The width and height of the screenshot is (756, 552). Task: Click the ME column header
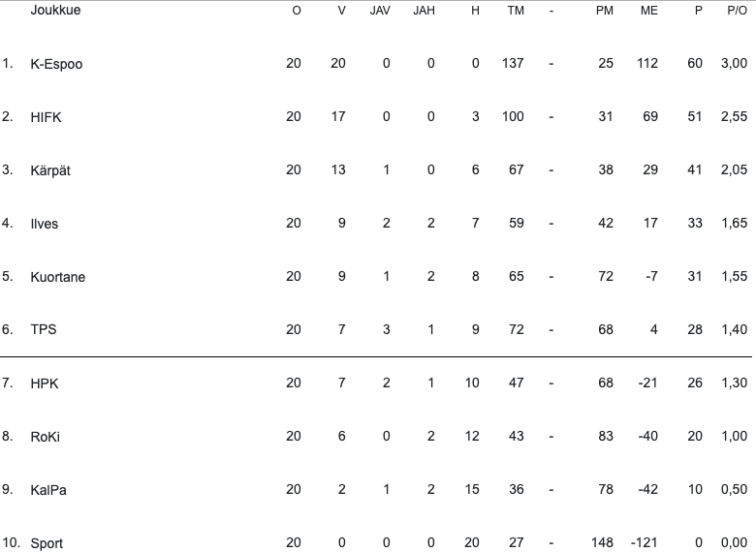(x=649, y=11)
